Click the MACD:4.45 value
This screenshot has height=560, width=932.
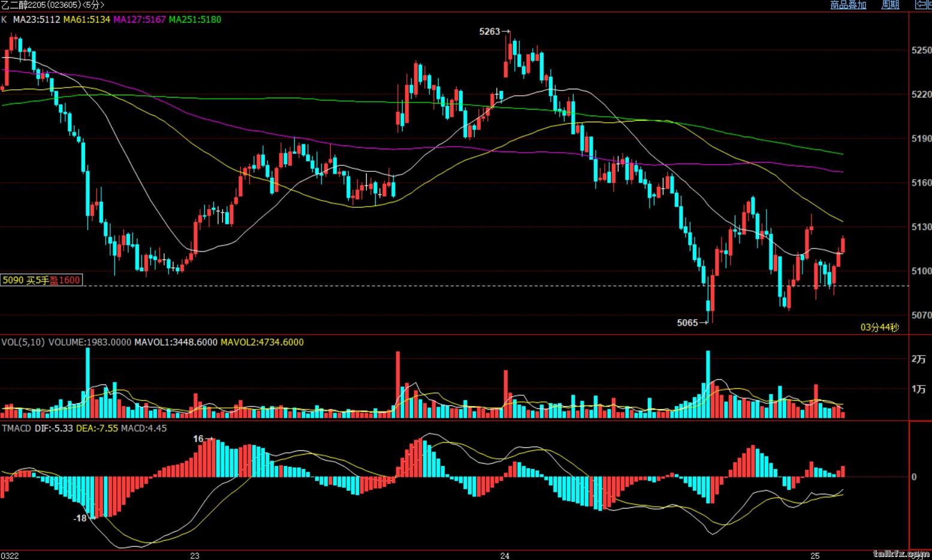click(x=144, y=428)
